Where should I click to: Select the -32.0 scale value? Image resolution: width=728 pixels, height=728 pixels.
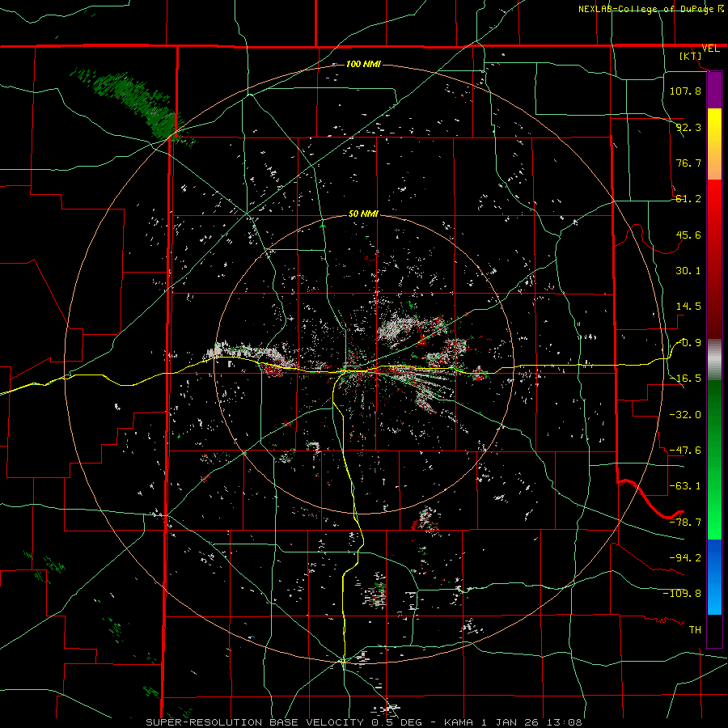(685, 415)
